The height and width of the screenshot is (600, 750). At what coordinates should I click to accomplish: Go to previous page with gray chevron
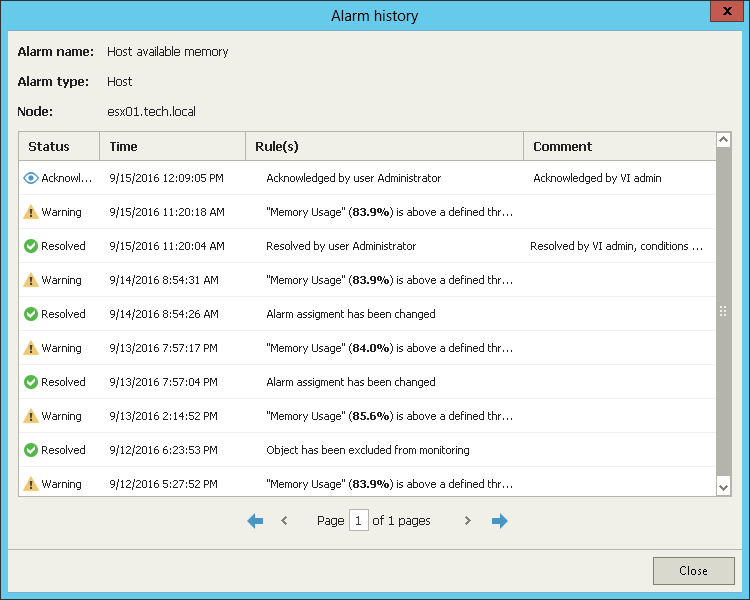click(284, 521)
